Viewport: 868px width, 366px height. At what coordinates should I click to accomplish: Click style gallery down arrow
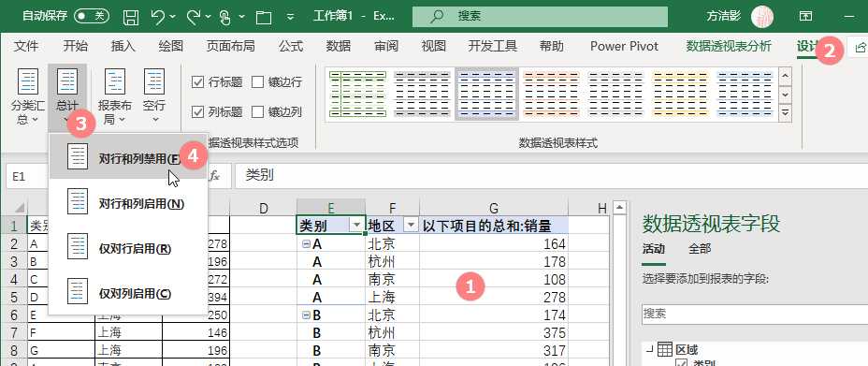click(x=786, y=95)
